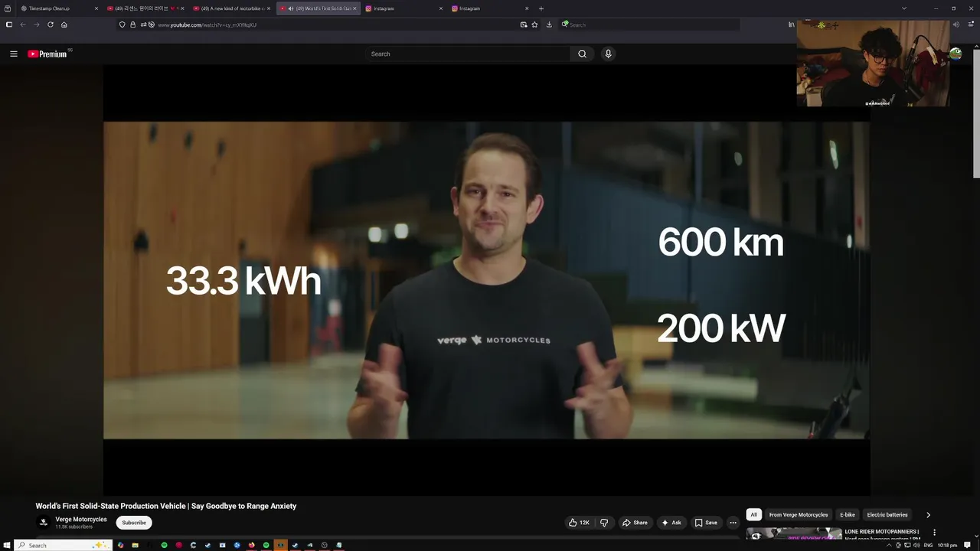Open the browser home page

click(64, 24)
